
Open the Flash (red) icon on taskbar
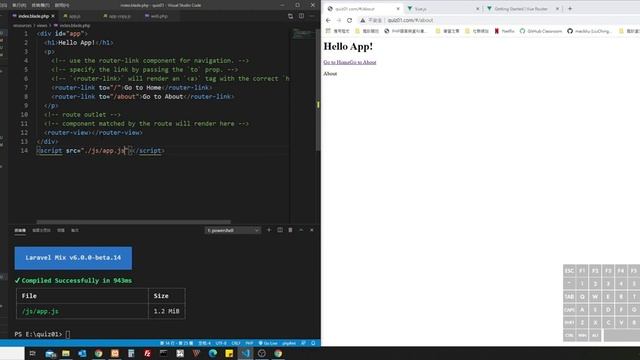pyautogui.click(x=147, y=353)
